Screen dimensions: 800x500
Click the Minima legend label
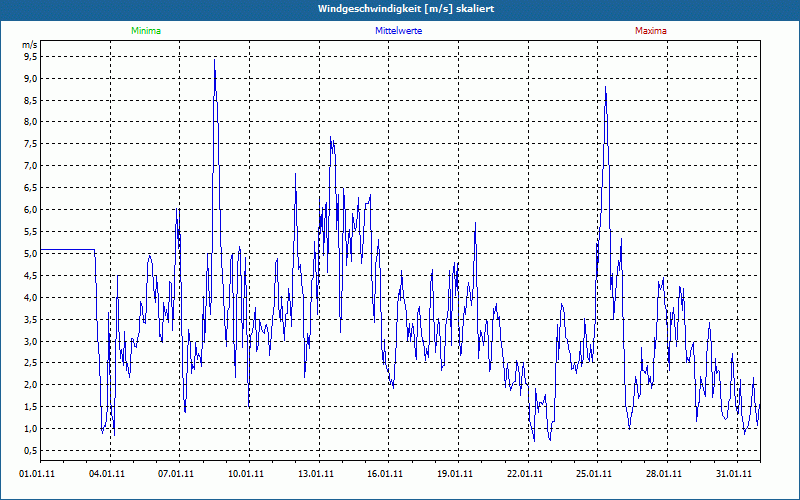[x=146, y=31]
